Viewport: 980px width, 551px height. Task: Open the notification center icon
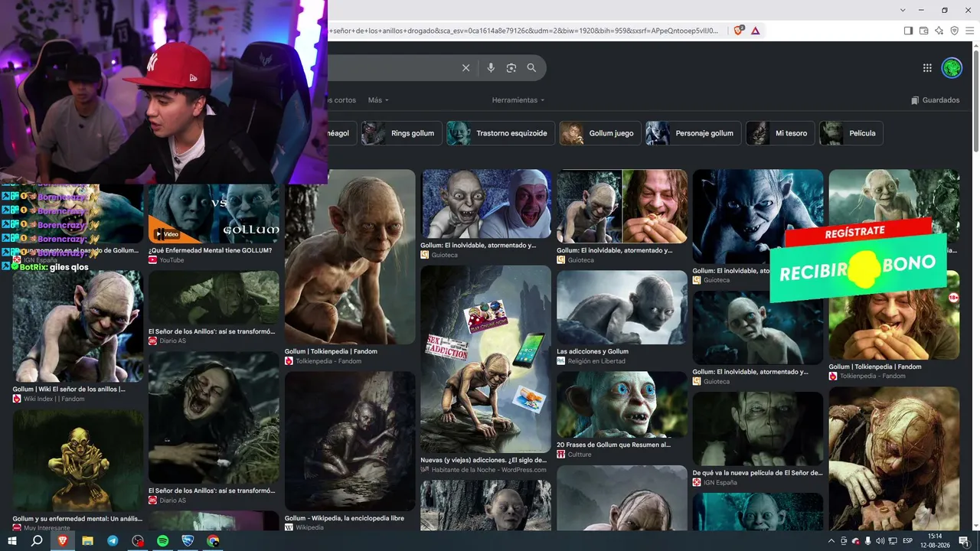[964, 541]
